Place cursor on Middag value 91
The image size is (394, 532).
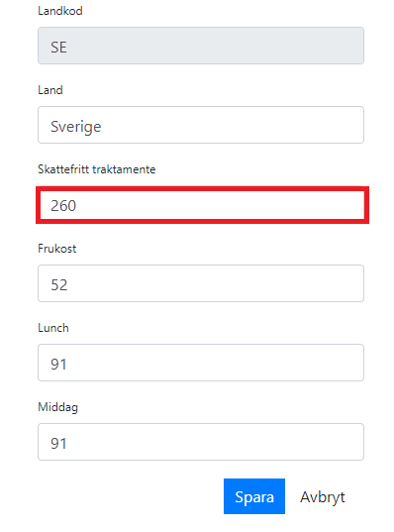(x=58, y=444)
